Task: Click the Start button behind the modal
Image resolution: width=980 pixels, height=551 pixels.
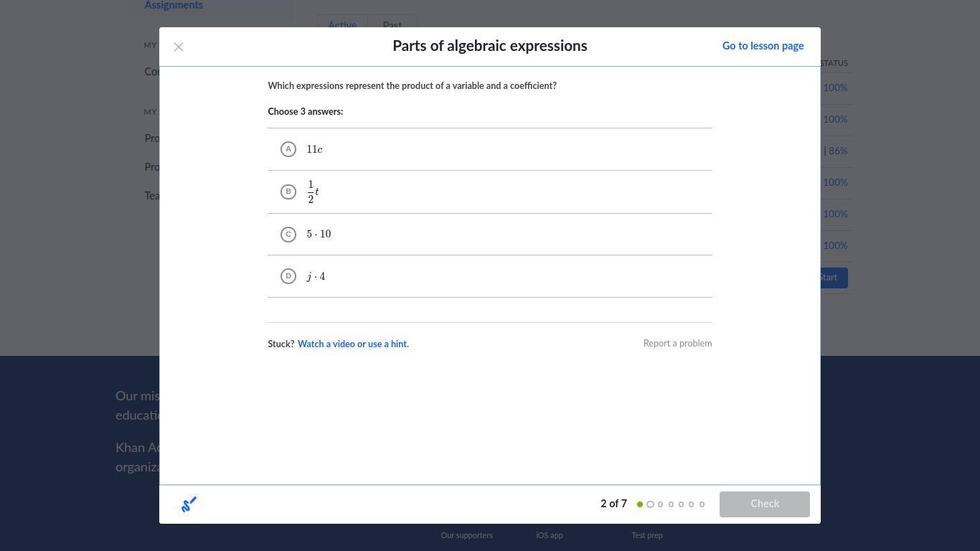Action: click(x=834, y=278)
